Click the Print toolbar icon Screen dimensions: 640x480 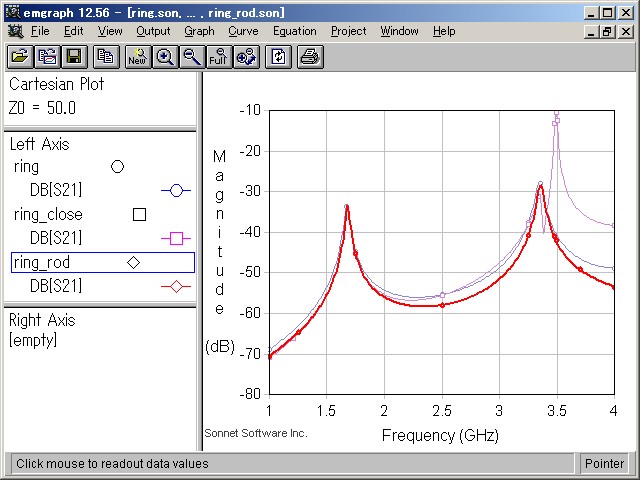coord(310,57)
